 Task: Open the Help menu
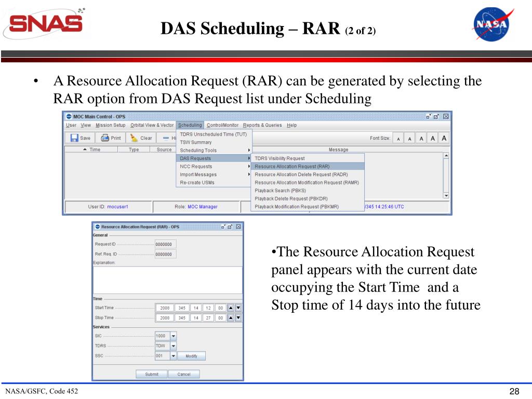(x=291, y=125)
